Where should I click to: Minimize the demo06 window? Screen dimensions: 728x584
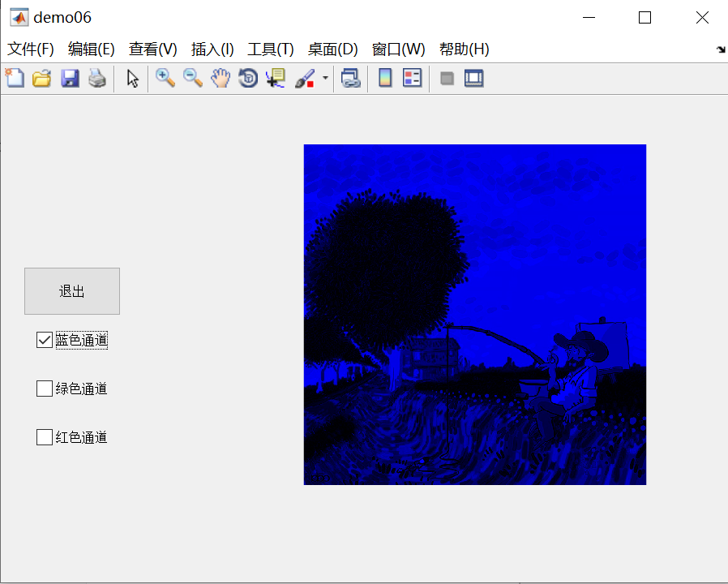pyautogui.click(x=589, y=18)
